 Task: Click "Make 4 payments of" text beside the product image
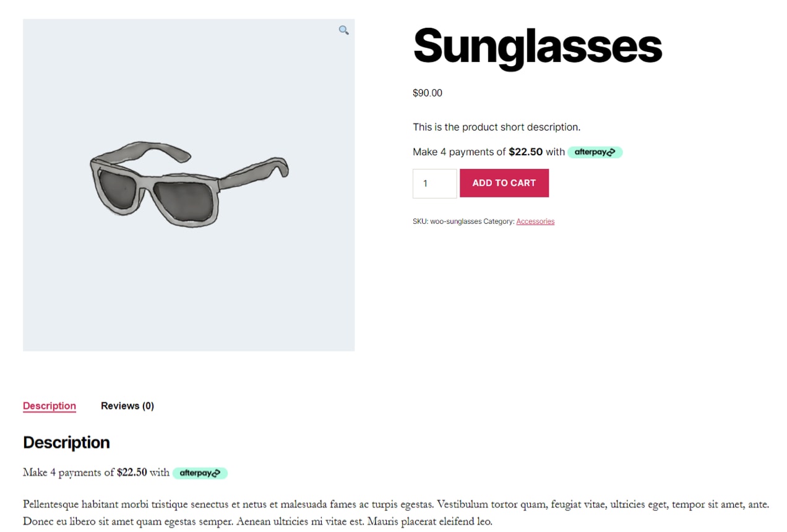459,152
